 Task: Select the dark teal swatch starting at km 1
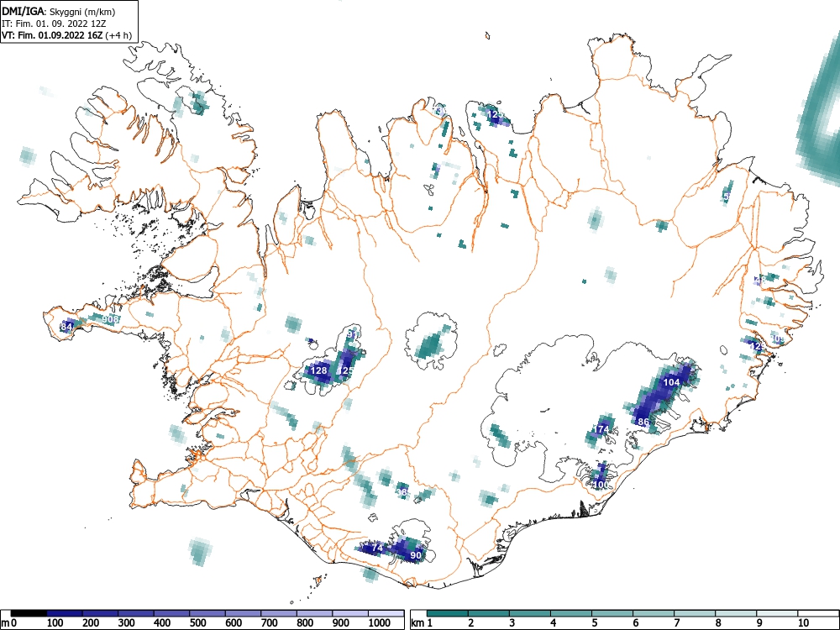click(x=448, y=613)
